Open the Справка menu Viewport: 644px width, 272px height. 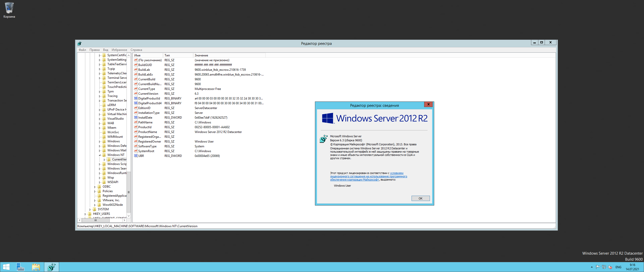(136, 50)
